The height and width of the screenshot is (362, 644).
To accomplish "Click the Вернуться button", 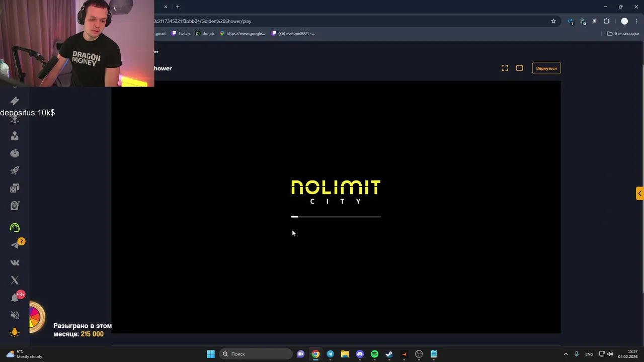I will click(x=546, y=68).
